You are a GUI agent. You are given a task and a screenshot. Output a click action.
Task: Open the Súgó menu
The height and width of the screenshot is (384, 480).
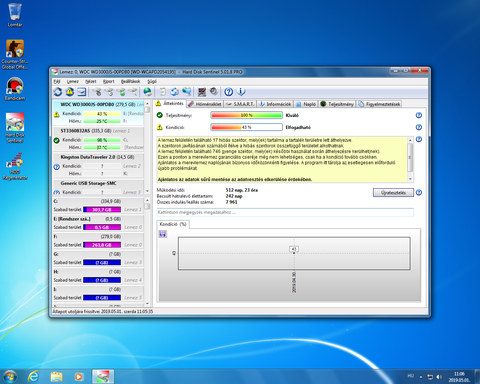(x=152, y=81)
